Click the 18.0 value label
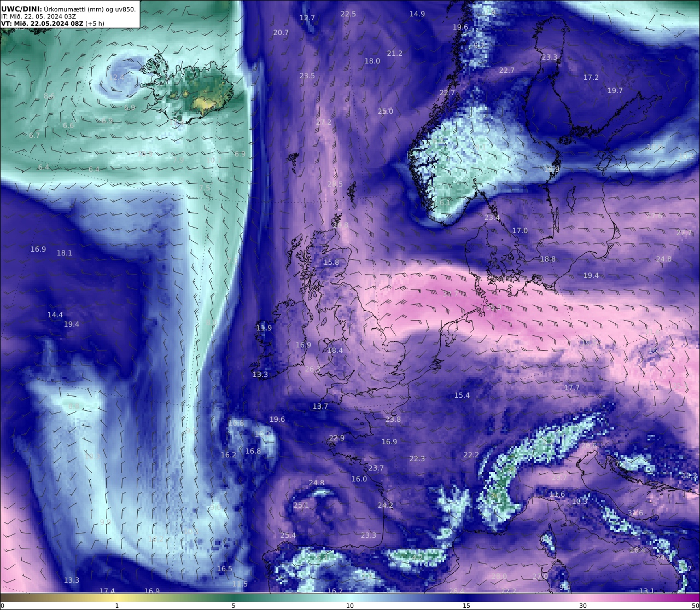Image resolution: width=700 pixels, height=610 pixels. (x=372, y=61)
